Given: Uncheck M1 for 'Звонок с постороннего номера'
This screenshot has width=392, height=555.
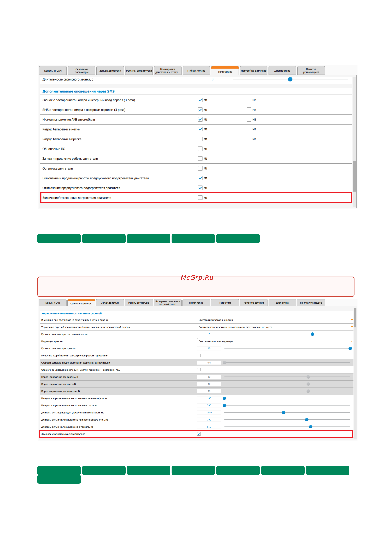Looking at the screenshot, I should (x=200, y=100).
